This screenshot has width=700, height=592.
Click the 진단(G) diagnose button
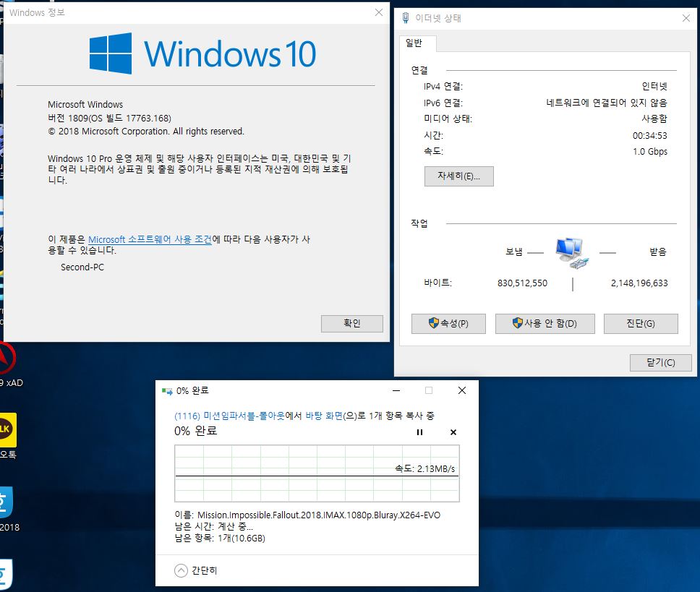[641, 323]
